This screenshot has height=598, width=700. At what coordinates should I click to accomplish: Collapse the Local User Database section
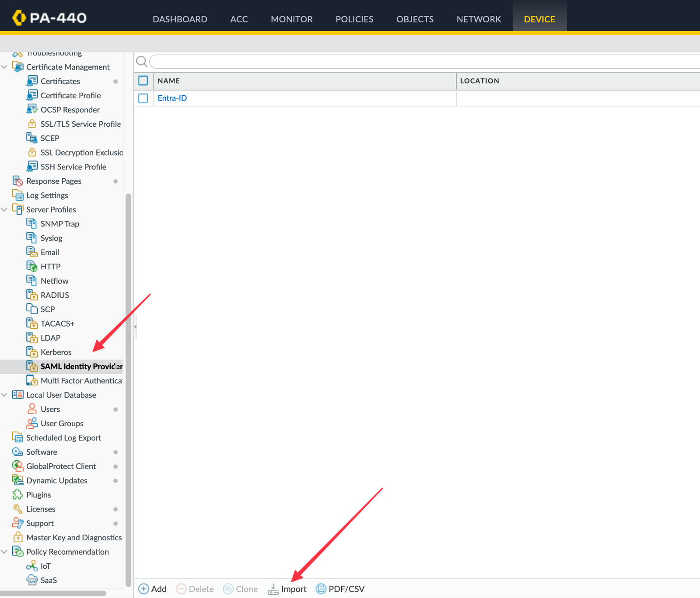[x=4, y=395]
